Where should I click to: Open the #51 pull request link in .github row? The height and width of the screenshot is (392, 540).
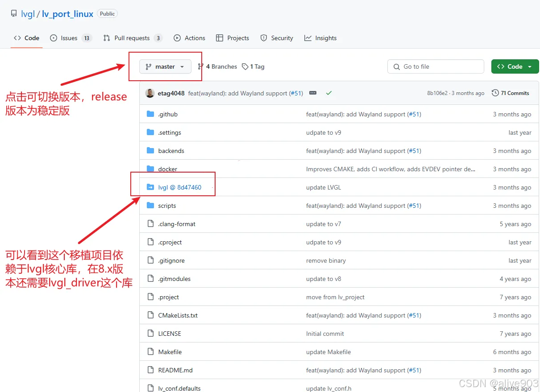click(x=414, y=114)
